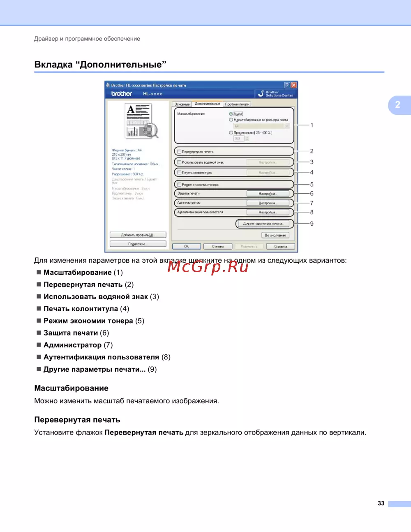411x532 pixels.
Task: Open "Настройки..." for Администратор
Action: (x=268, y=203)
